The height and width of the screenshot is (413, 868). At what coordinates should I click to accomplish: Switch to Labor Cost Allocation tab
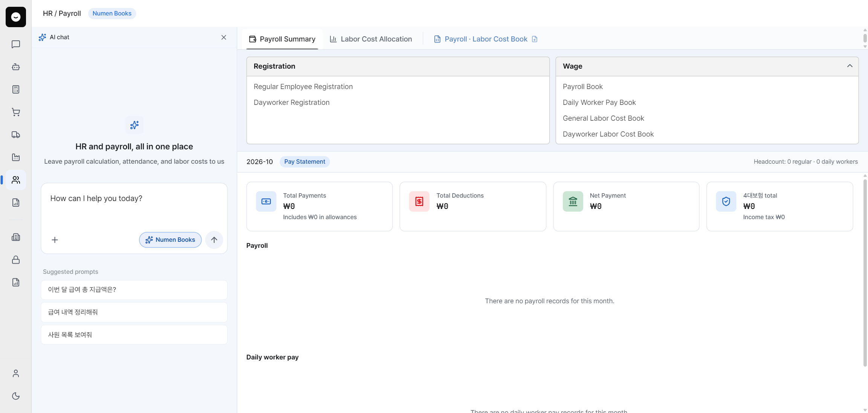pos(371,39)
